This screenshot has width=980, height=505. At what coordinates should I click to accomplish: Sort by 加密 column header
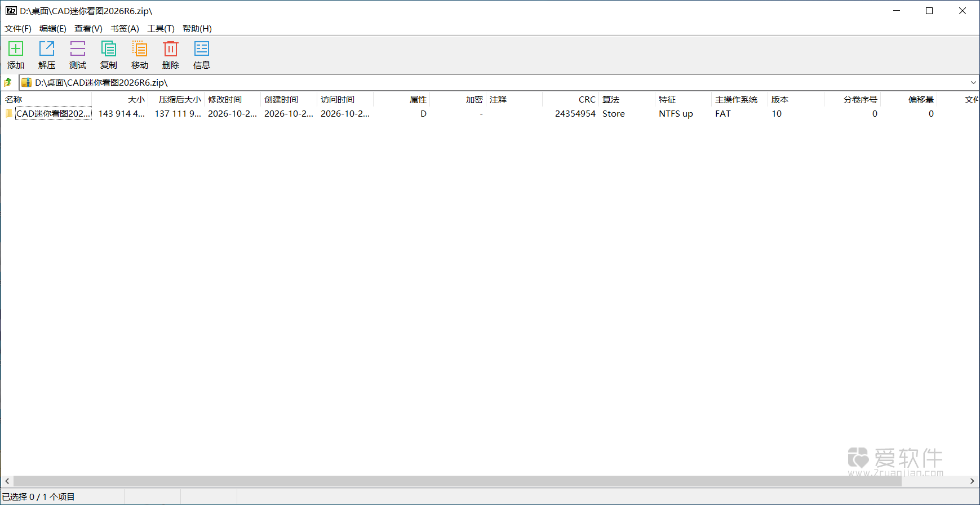coord(458,99)
